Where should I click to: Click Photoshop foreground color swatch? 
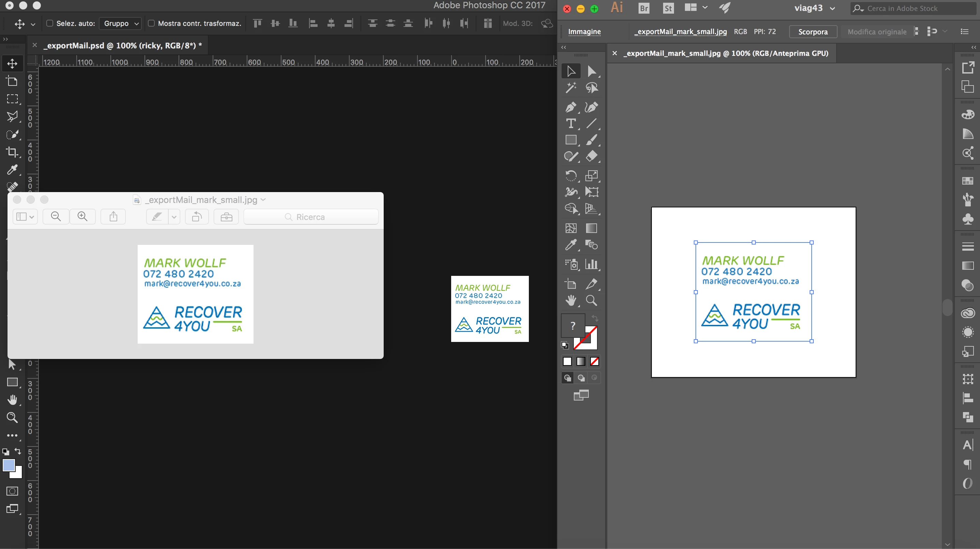[x=9, y=465]
